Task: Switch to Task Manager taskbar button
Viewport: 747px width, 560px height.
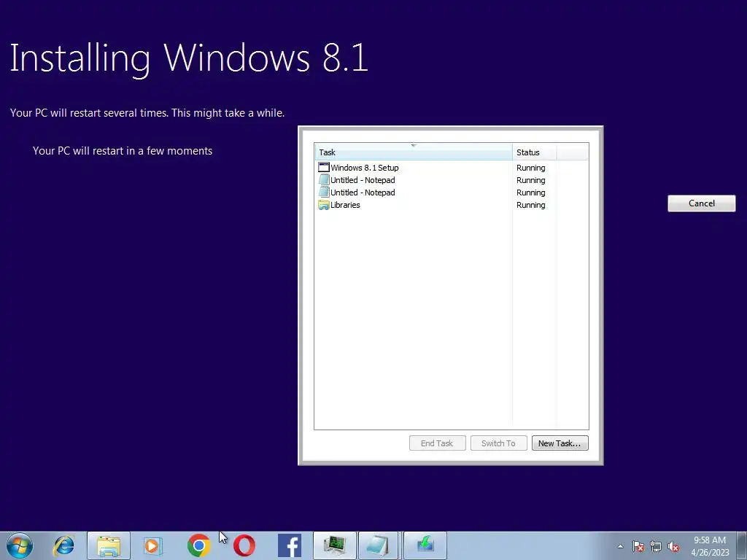Action: (x=334, y=545)
